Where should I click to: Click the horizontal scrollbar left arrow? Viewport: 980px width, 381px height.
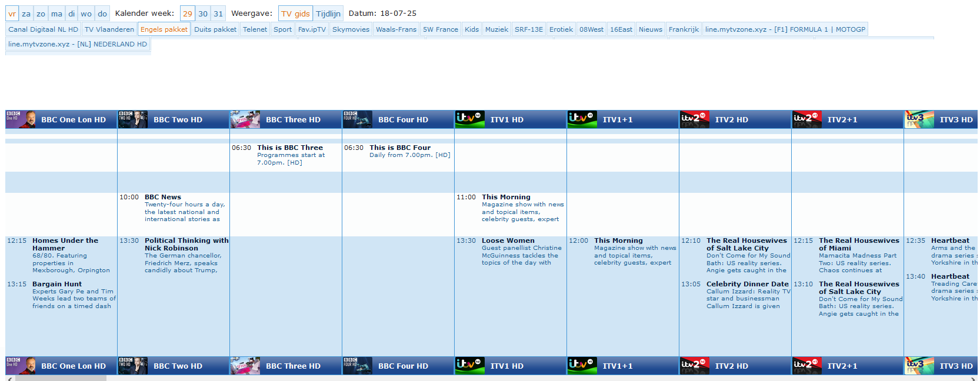click(x=9, y=378)
